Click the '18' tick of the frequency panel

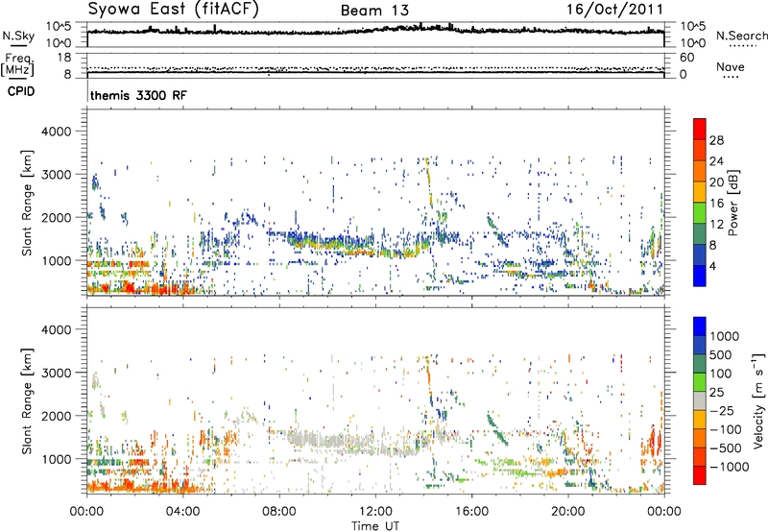coord(64,58)
